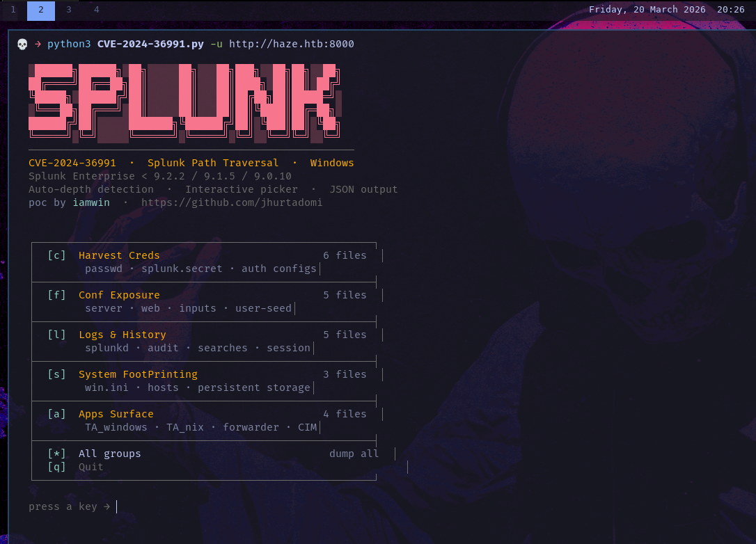Click the Splunk Path Traversal label
Screen dimensions: 756x544
coord(212,163)
